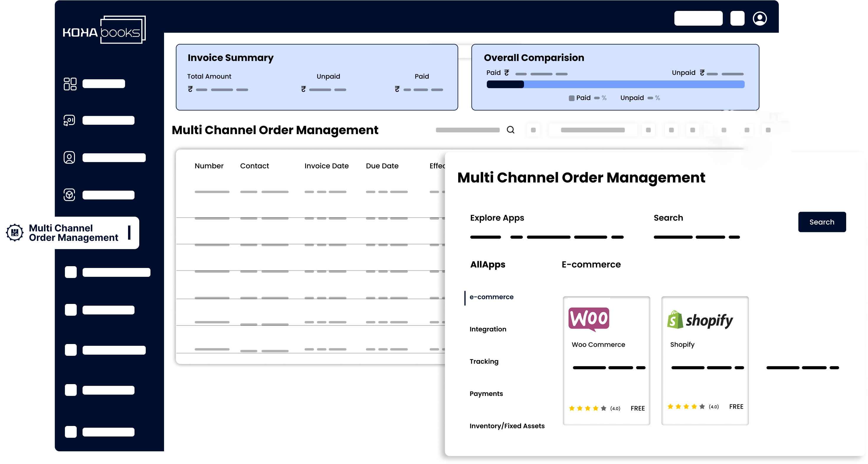
Task: Click the Paid versus Unpaid progress bar
Action: coord(615,85)
